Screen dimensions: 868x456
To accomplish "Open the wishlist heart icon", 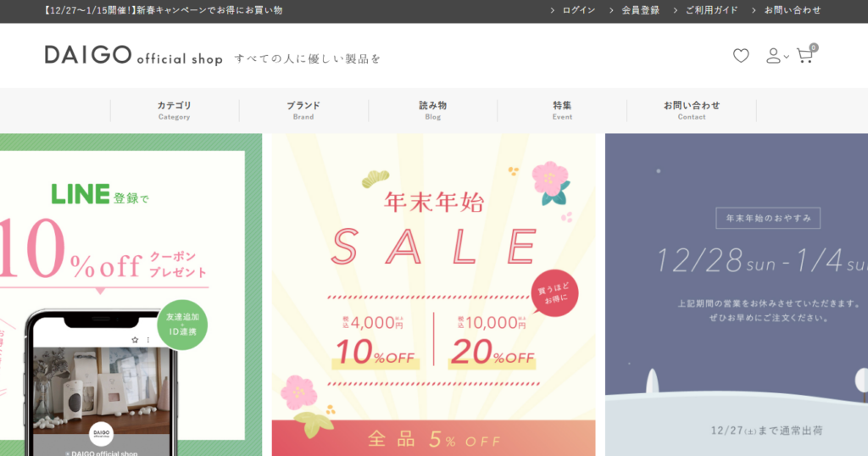I will (x=741, y=56).
